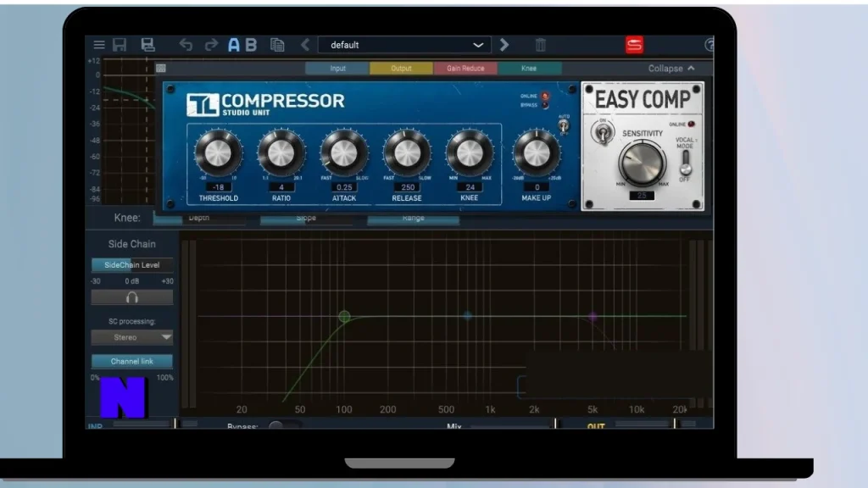Click the SideChain Level slider
The image size is (868, 488).
click(x=131, y=265)
